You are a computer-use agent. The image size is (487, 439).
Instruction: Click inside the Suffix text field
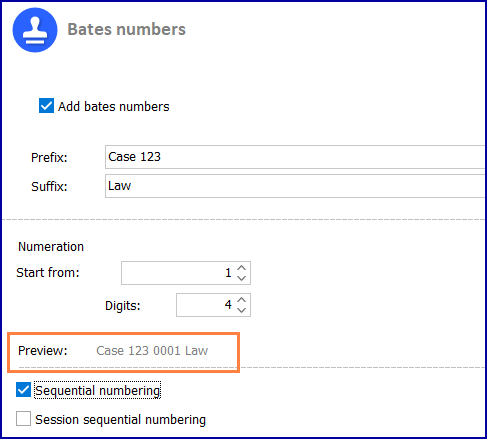pyautogui.click(x=295, y=186)
